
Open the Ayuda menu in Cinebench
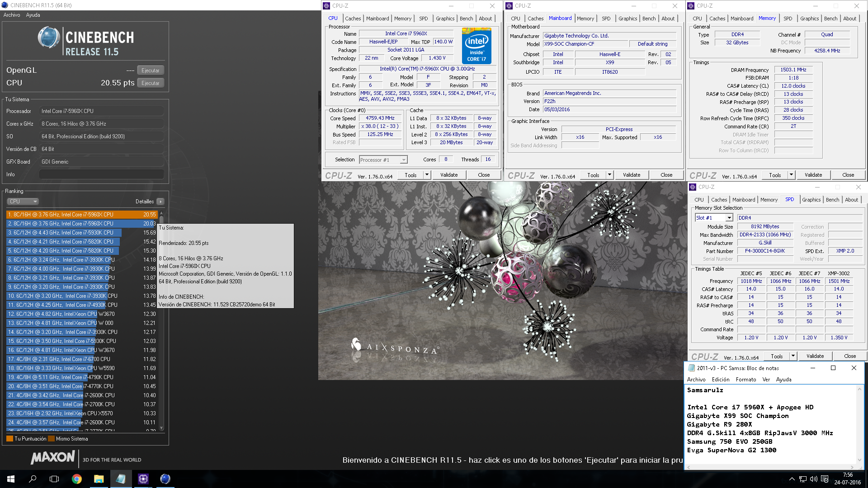[x=33, y=15]
